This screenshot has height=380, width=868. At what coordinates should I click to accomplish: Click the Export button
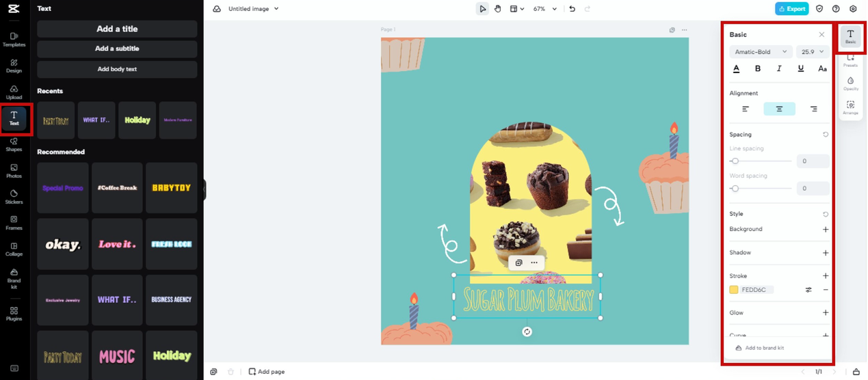pos(791,9)
